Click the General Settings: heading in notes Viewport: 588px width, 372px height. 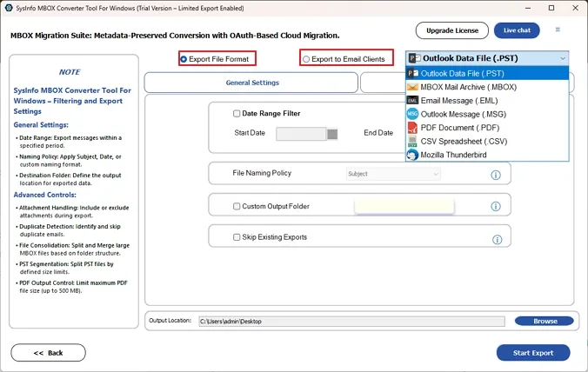click(x=41, y=125)
